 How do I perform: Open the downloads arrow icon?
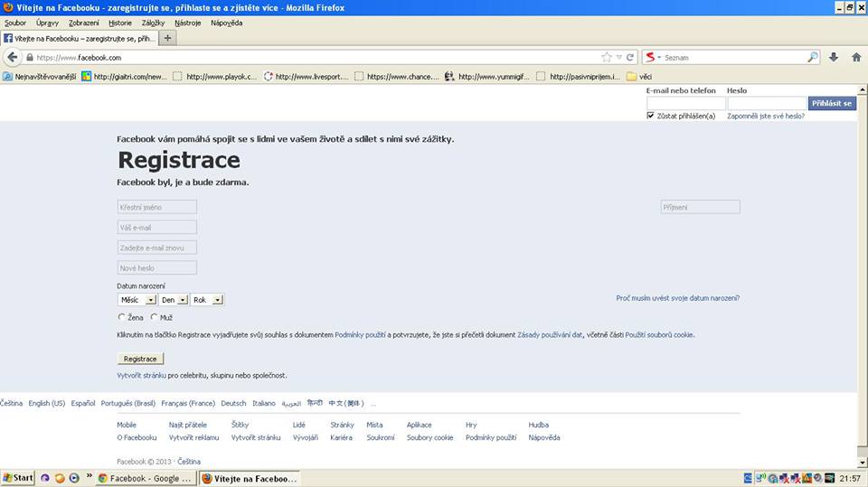[x=834, y=57]
